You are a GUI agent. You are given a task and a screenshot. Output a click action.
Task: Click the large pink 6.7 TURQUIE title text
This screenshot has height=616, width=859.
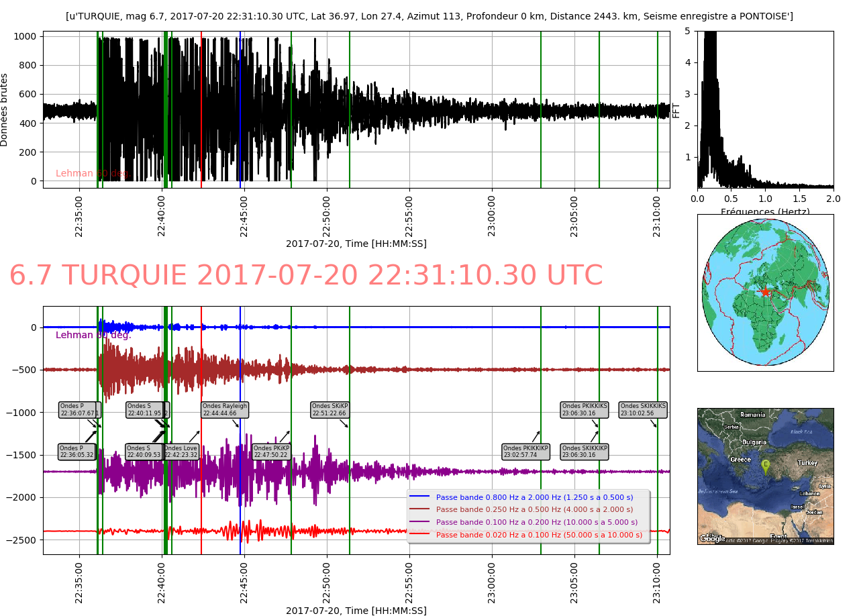coord(306,276)
